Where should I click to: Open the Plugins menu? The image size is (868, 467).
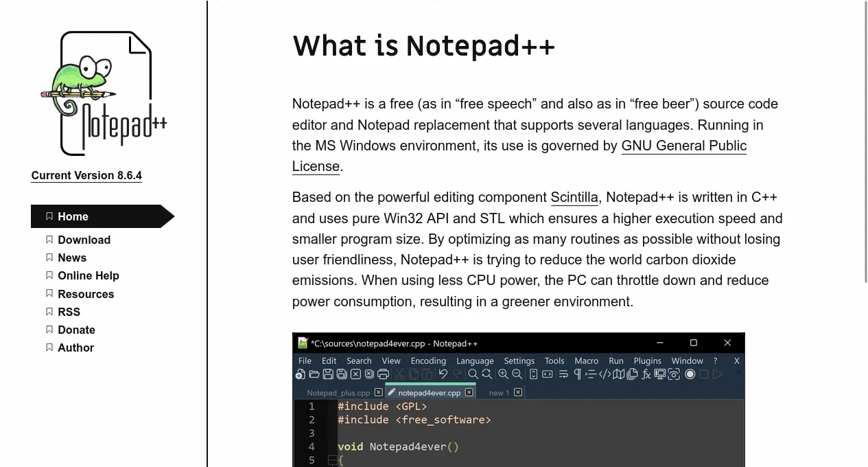647,361
